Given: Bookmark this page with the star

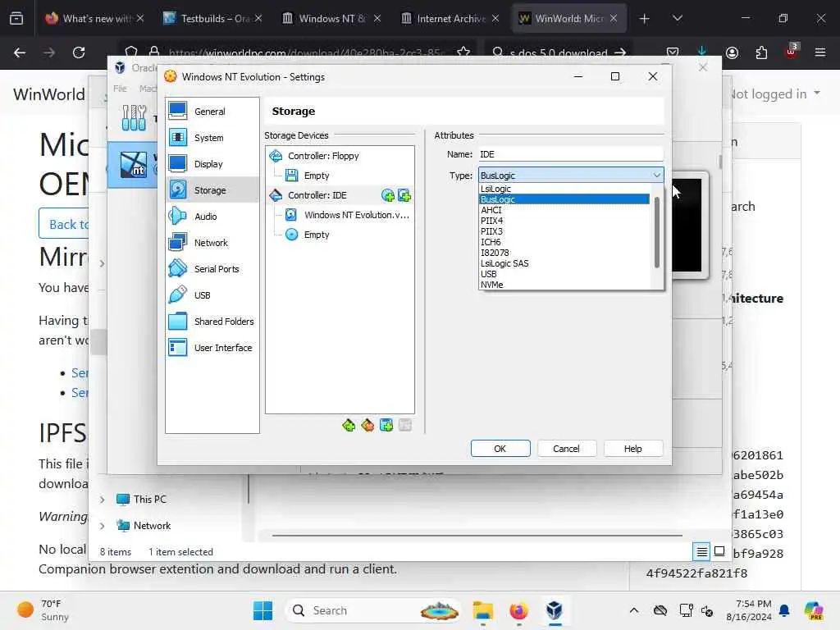Looking at the screenshot, I should click(x=463, y=52).
